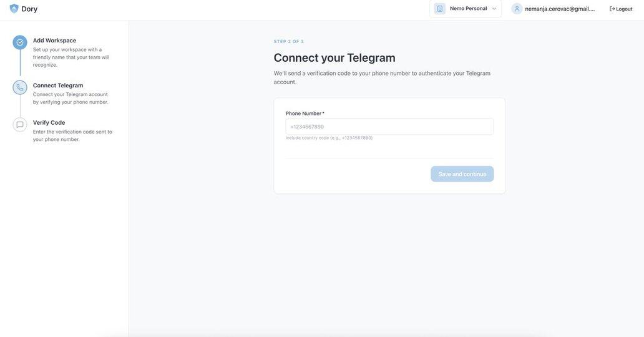Image resolution: width=644 pixels, height=337 pixels.
Task: Click the Dory brand name text
Action: point(29,9)
